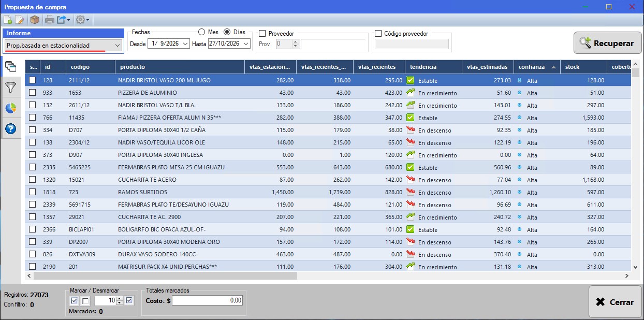Select the 1,260.10 estimated sales cell

point(488,192)
